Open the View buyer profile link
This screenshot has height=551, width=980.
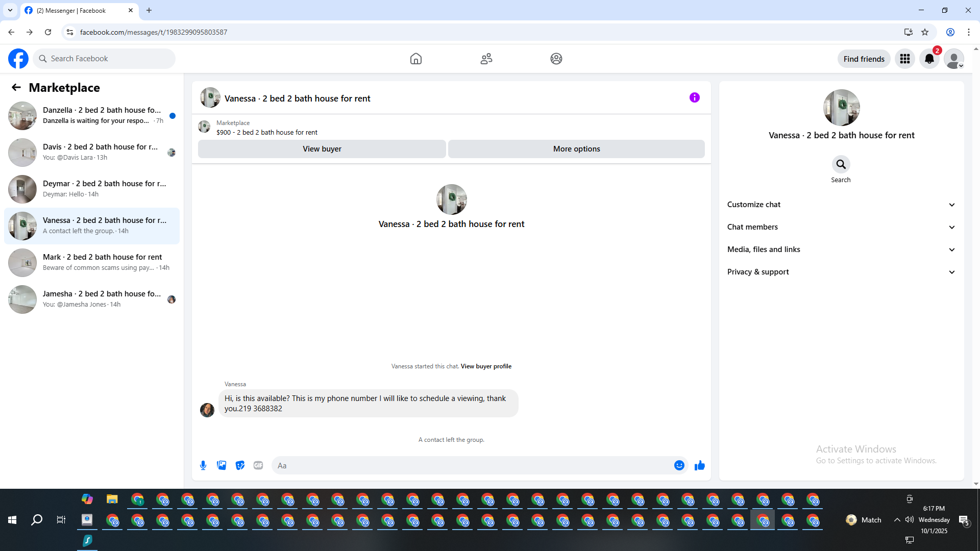(x=486, y=366)
